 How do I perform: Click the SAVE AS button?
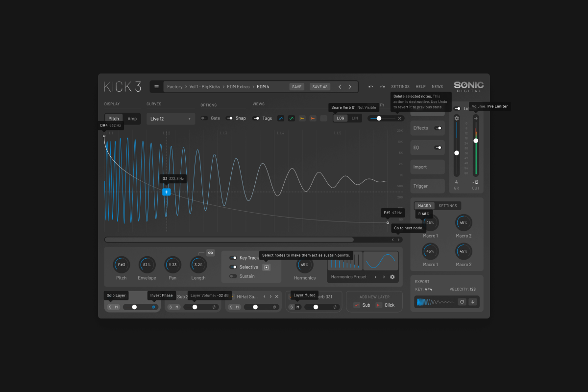tap(319, 87)
